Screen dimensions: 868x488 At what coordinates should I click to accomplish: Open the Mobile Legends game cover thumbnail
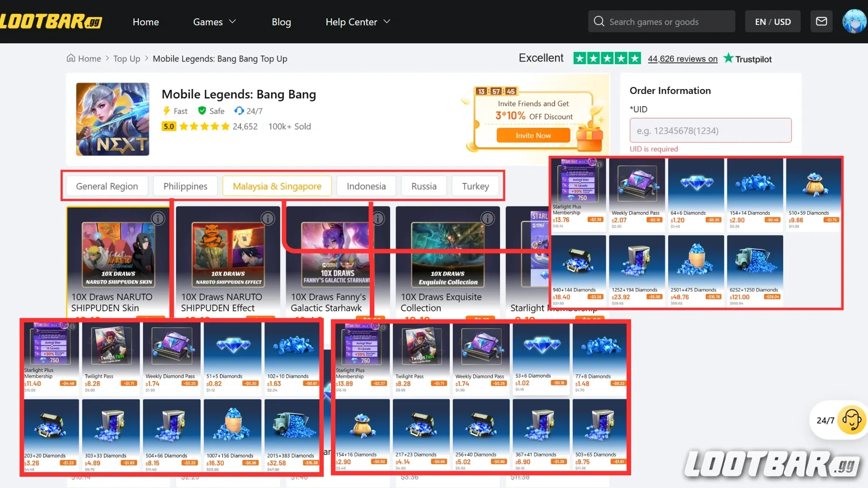[113, 119]
